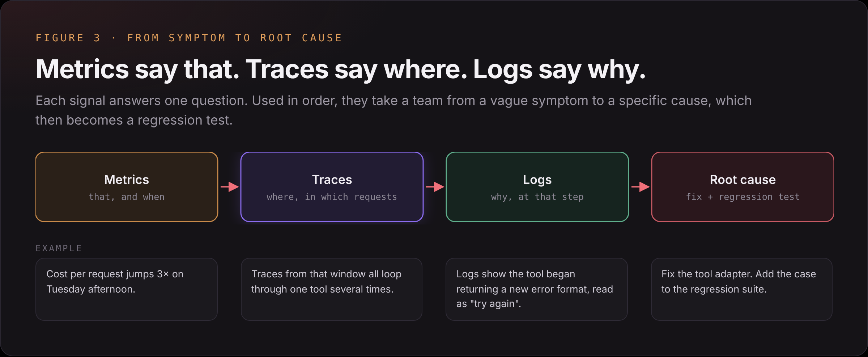The image size is (868, 357).
Task: Click the 'that, and when' subtitle
Action: [x=127, y=197]
